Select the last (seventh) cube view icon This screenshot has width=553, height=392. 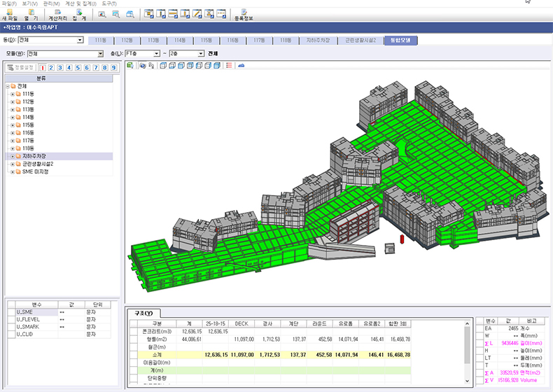click(x=217, y=66)
